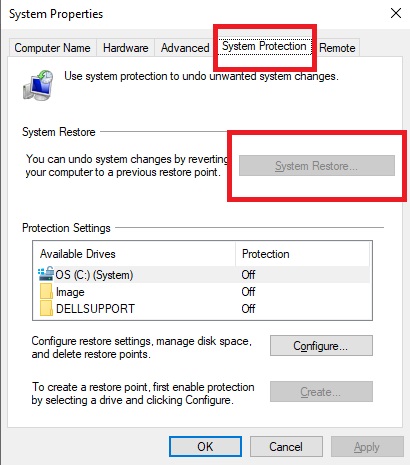Dismiss dialog with Cancel button

point(286,446)
